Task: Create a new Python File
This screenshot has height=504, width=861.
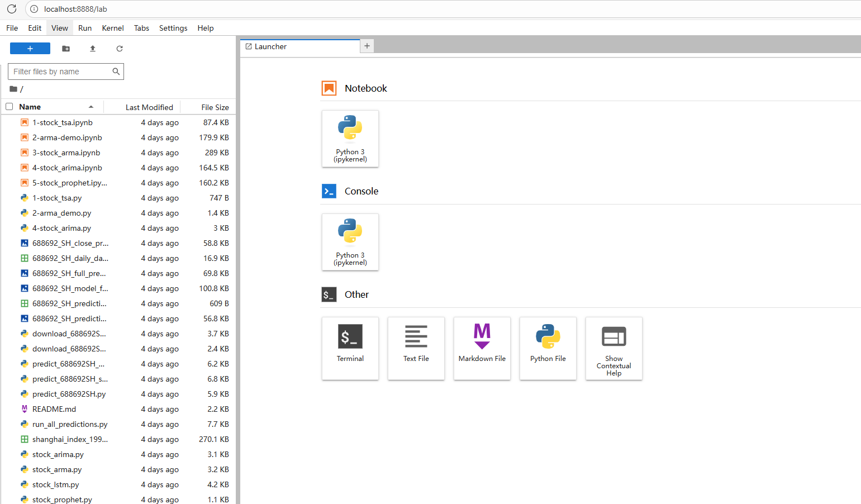Action: [548, 348]
